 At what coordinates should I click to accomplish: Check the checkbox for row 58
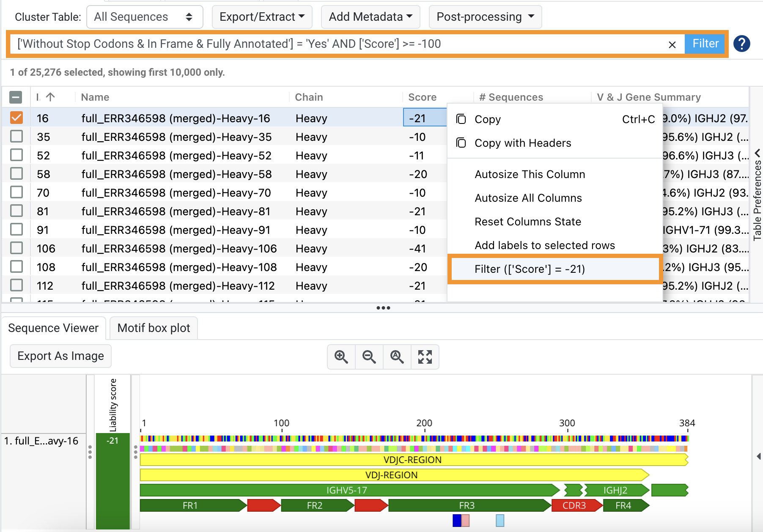click(x=16, y=174)
